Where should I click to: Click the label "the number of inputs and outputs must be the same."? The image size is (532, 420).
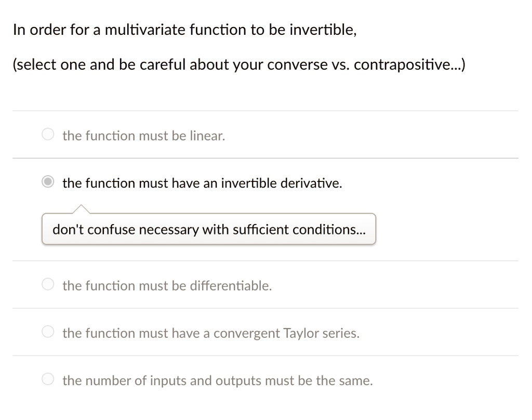coord(218,380)
